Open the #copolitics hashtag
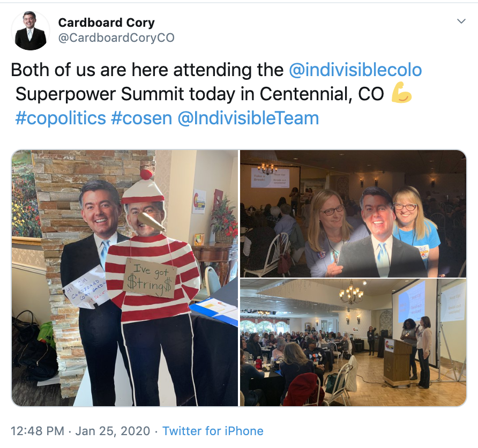This screenshot has height=448, width=478. [x=61, y=118]
